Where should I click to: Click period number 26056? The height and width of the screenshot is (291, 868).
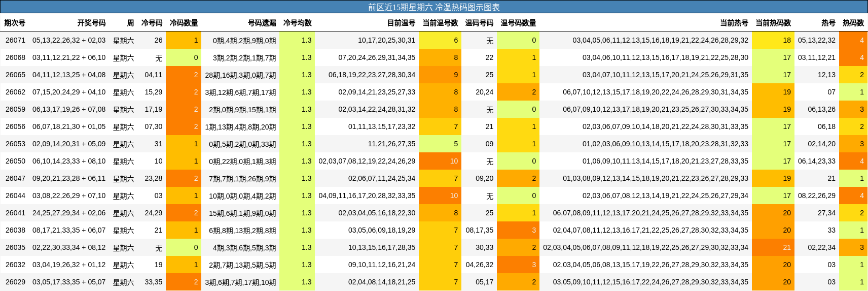tap(16, 126)
